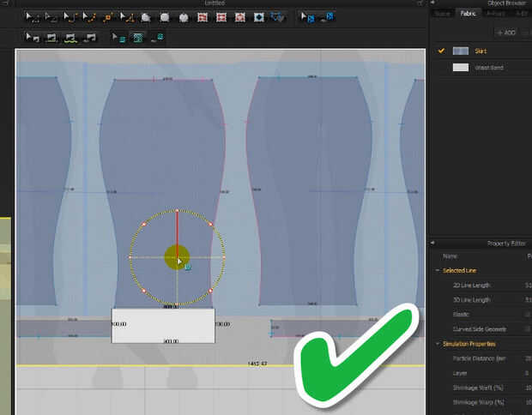This screenshot has width=532, height=415.
Task: Click the highlighted tool in second toolbar row
Action: tap(136, 37)
